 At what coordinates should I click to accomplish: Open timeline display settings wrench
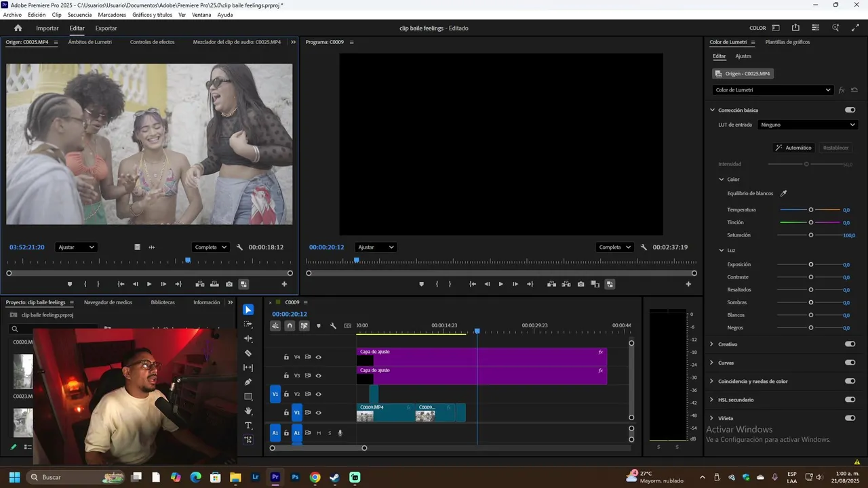click(333, 326)
